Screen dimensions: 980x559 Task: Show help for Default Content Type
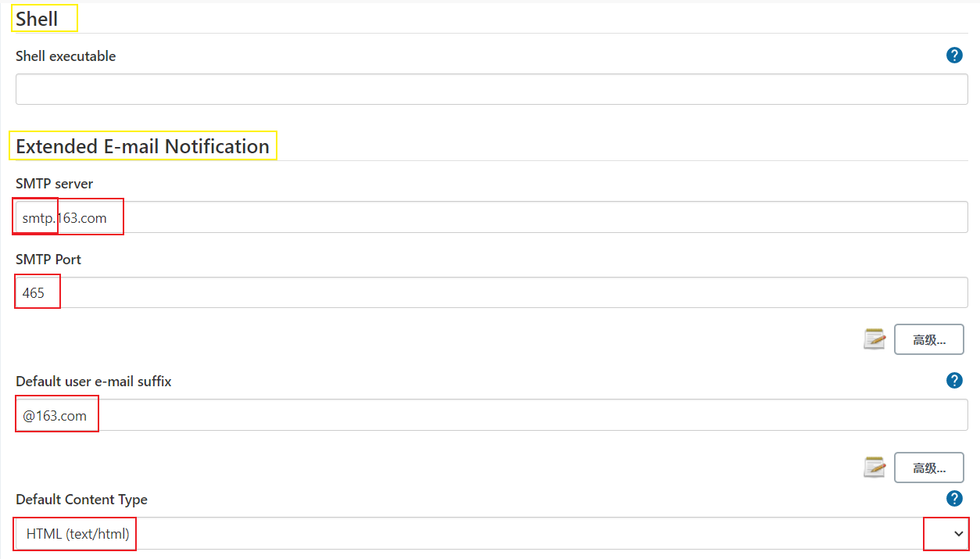point(954,499)
